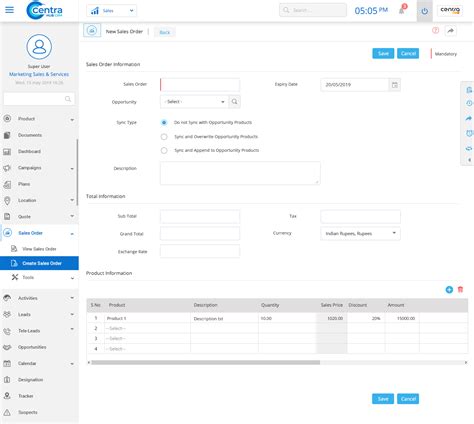The image size is (474, 424).
Task: Click the Opportunity search magnifier icon
Action: point(234,102)
